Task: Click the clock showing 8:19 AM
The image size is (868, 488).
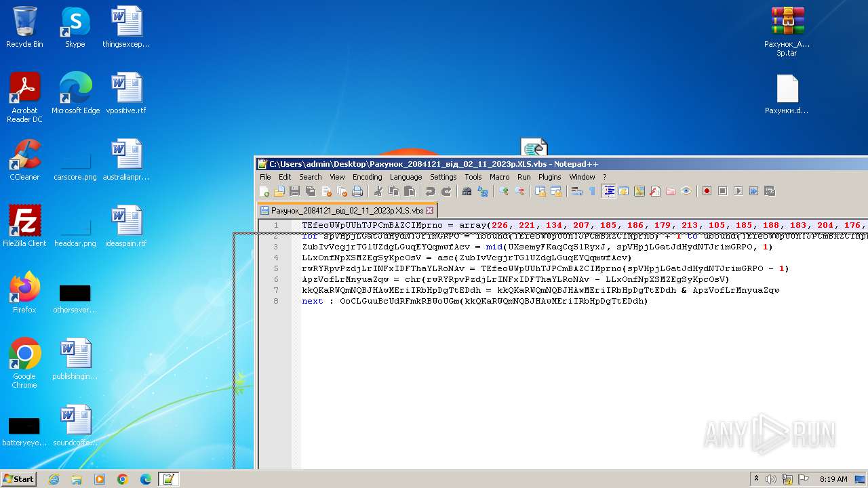Action: (x=833, y=479)
